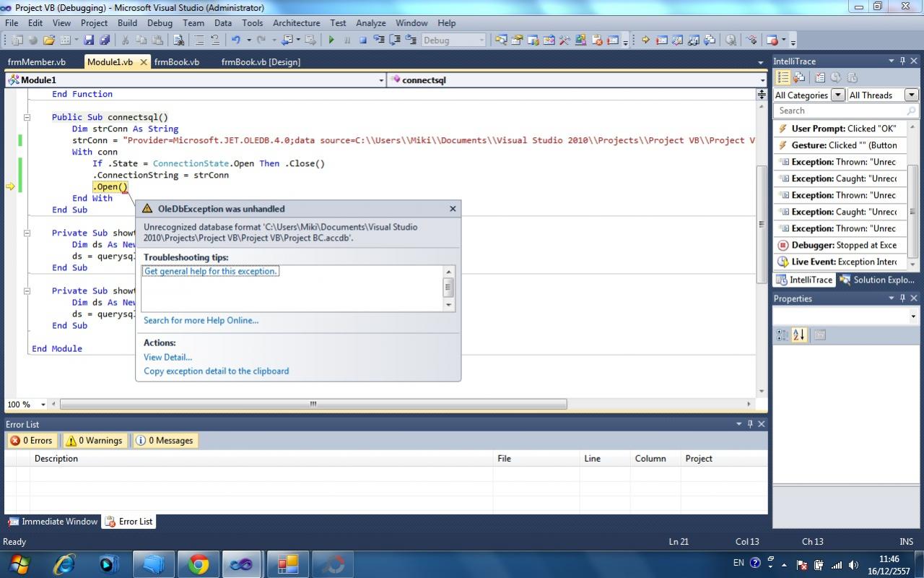Click the Windows Start button

[19, 564]
